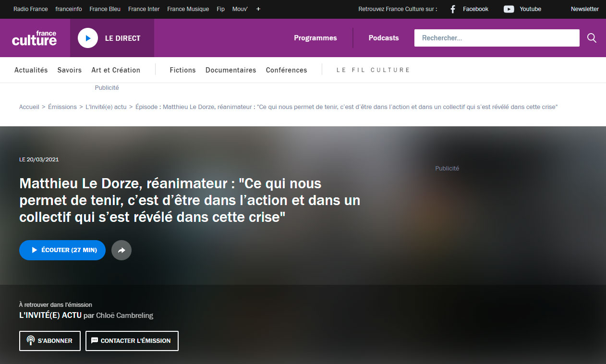Go to Conférences section

(x=287, y=70)
